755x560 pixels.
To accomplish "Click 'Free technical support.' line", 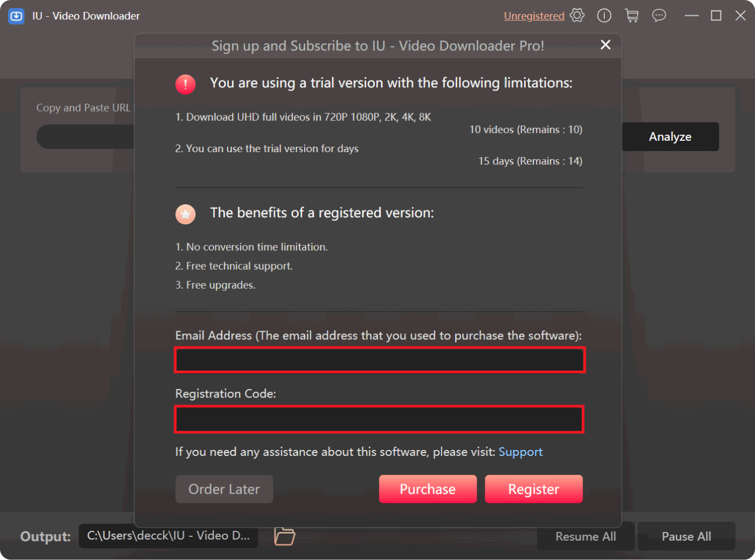I will point(234,265).
